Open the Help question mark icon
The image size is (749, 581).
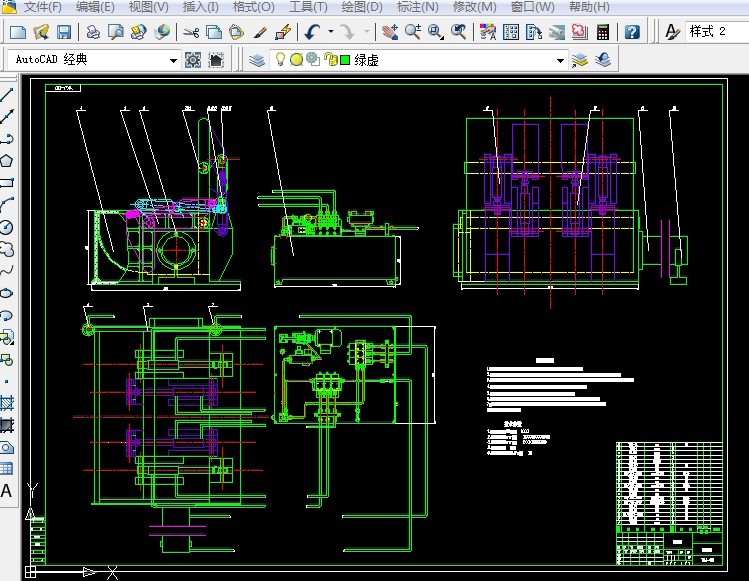click(x=632, y=32)
